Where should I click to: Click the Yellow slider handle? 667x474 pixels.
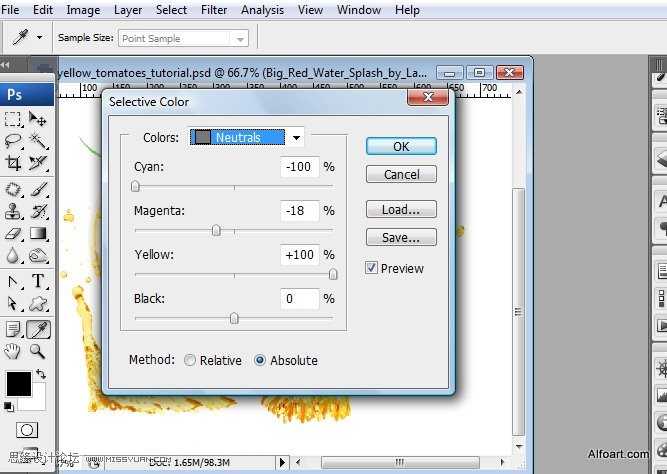[x=333, y=274]
